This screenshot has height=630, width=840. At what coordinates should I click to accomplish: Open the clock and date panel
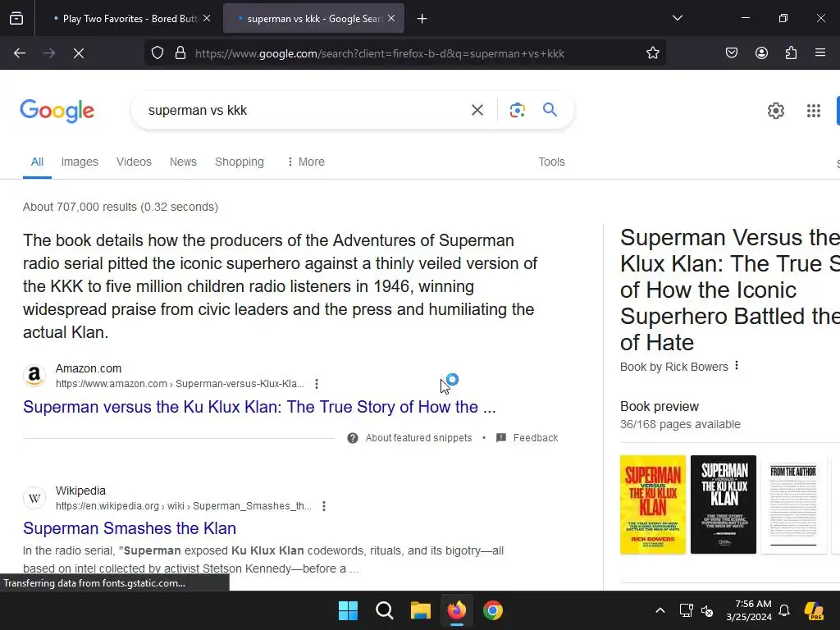tap(749, 610)
